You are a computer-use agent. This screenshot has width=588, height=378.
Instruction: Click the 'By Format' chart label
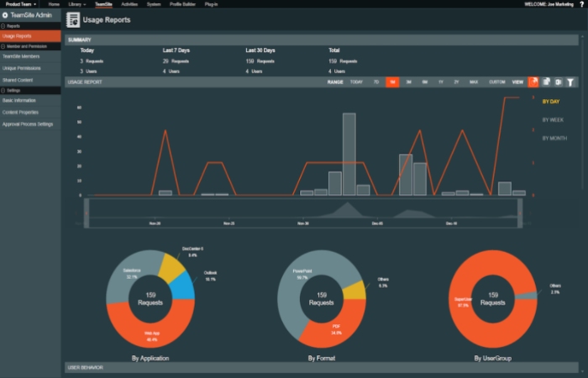pos(322,358)
